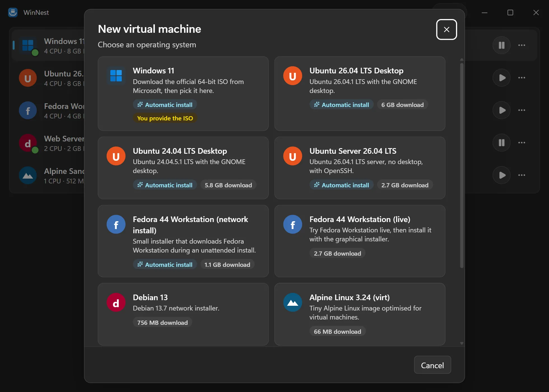Click '2.7 GB download' on Ubuntu Server card
This screenshot has height=392, width=549.
point(405,185)
